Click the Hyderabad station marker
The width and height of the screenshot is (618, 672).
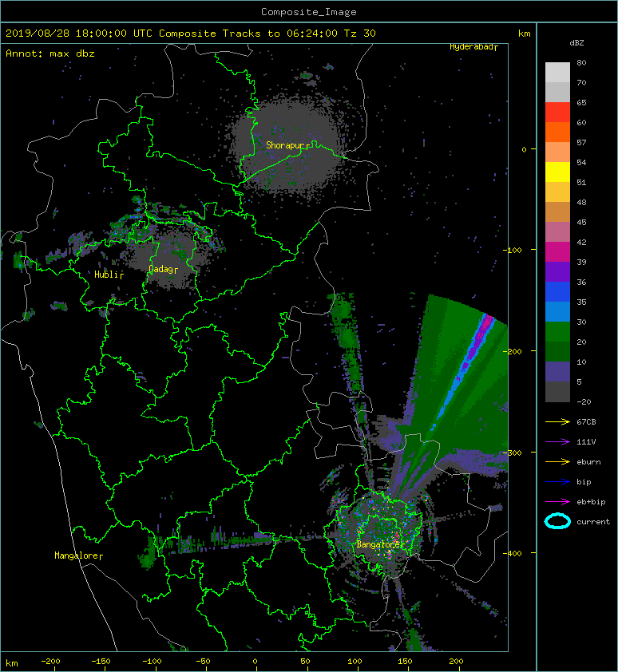(x=496, y=48)
